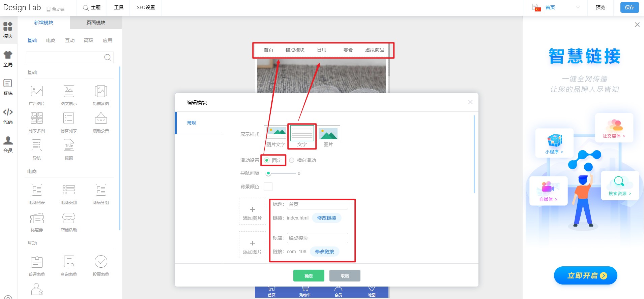
Task: Select the 列表多图 module icon
Action: point(37,118)
